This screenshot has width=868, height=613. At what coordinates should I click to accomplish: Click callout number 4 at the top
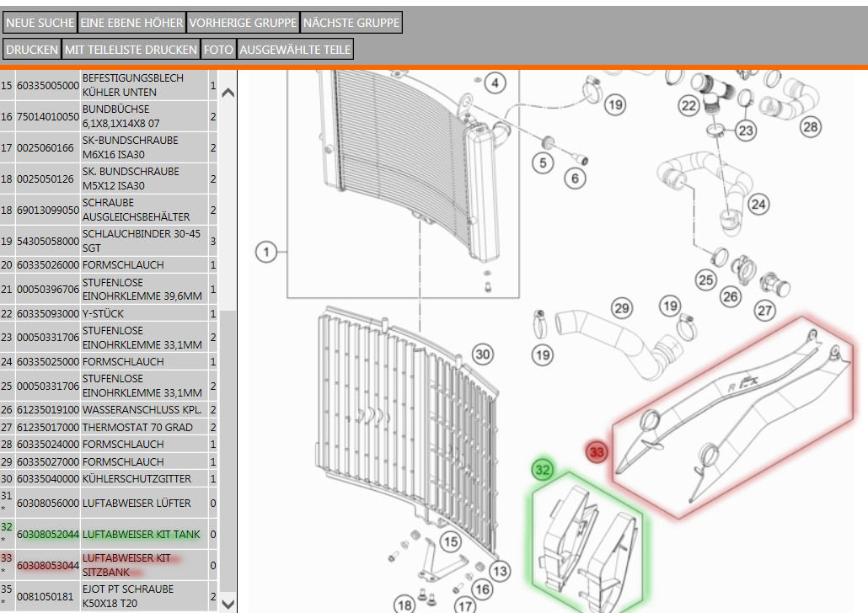click(496, 83)
